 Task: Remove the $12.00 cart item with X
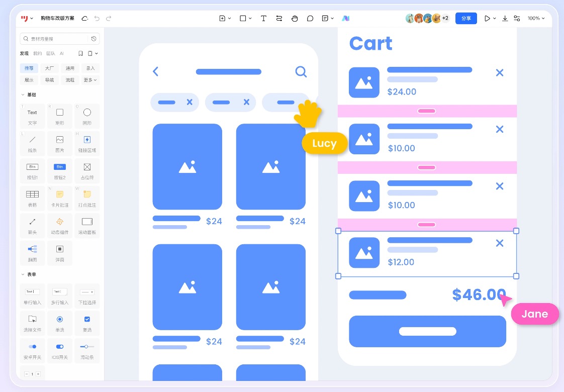click(500, 243)
